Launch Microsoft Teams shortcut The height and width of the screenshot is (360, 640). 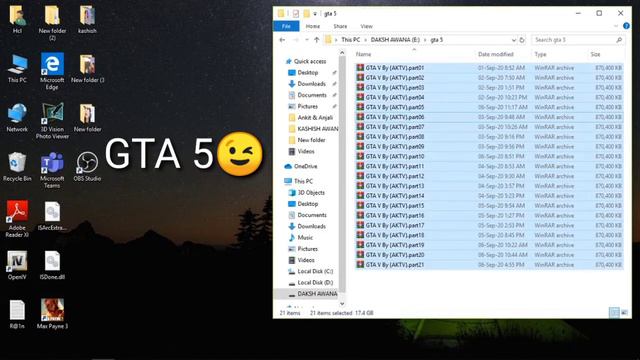52,171
